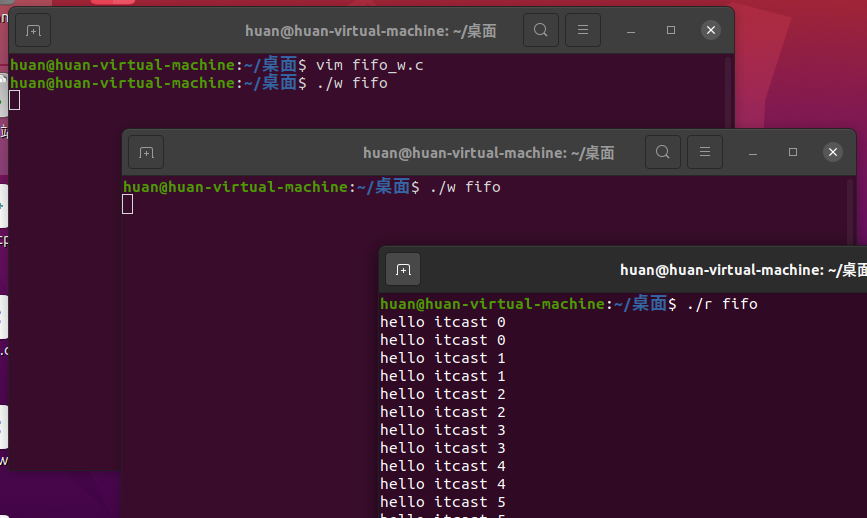Click second 'hello itcast 2' output line
The width and height of the screenshot is (867, 518).
click(443, 412)
